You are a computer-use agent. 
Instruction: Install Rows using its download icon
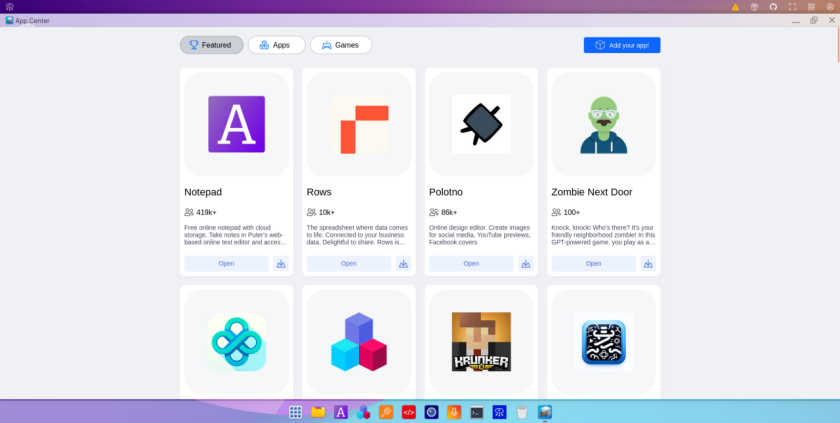(x=403, y=263)
